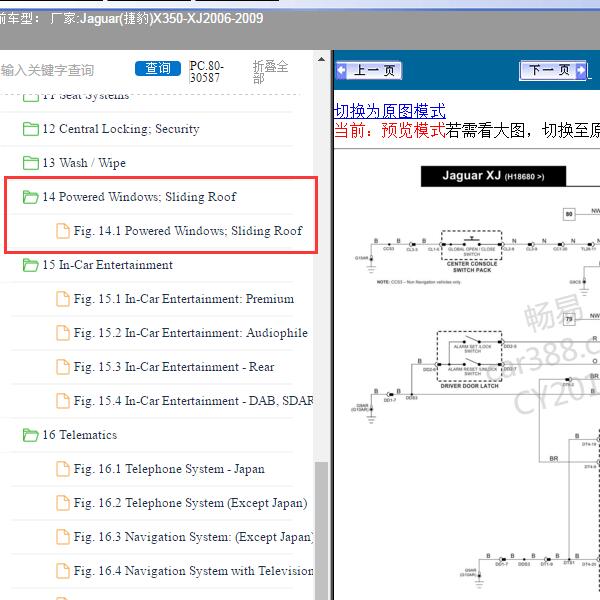Screen dimensions: 600x600
Task: Click folder icon of 14 Powered Windows
Action: point(31,197)
